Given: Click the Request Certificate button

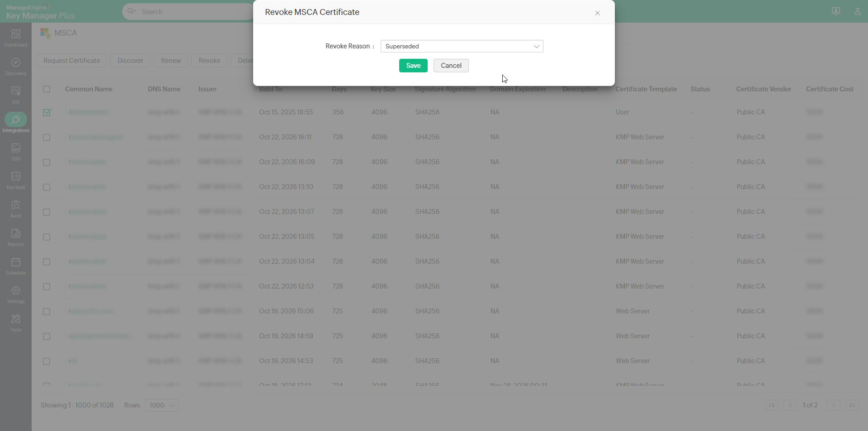Looking at the screenshot, I should point(72,61).
